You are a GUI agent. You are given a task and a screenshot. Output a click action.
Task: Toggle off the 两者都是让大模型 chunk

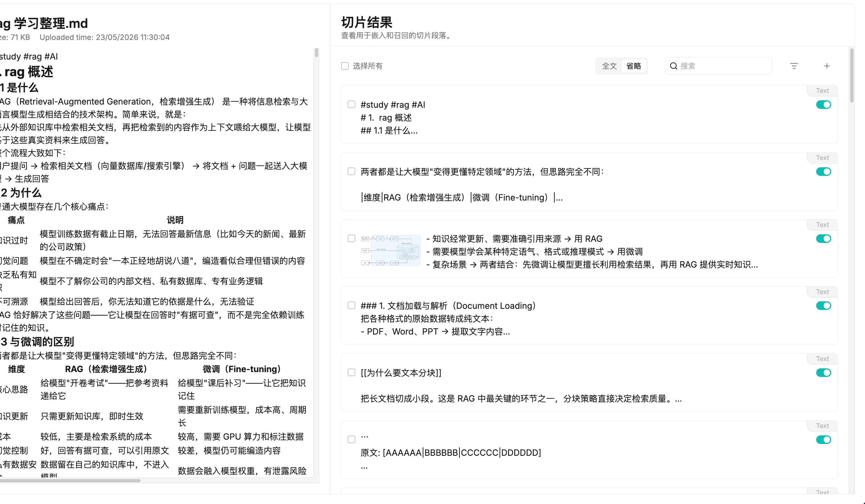click(x=823, y=172)
